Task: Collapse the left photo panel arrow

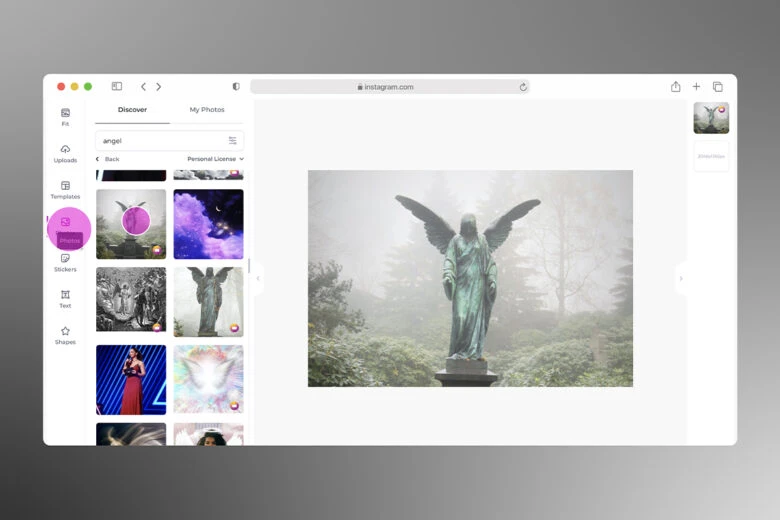Action: point(257,278)
